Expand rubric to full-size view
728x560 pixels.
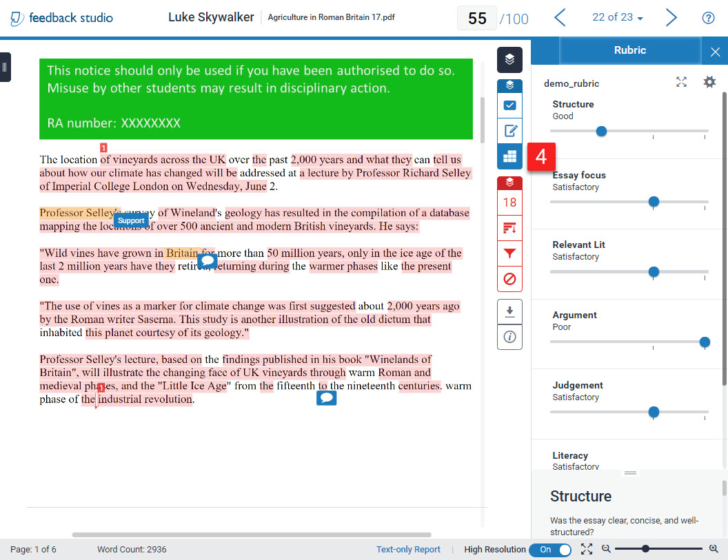(681, 83)
